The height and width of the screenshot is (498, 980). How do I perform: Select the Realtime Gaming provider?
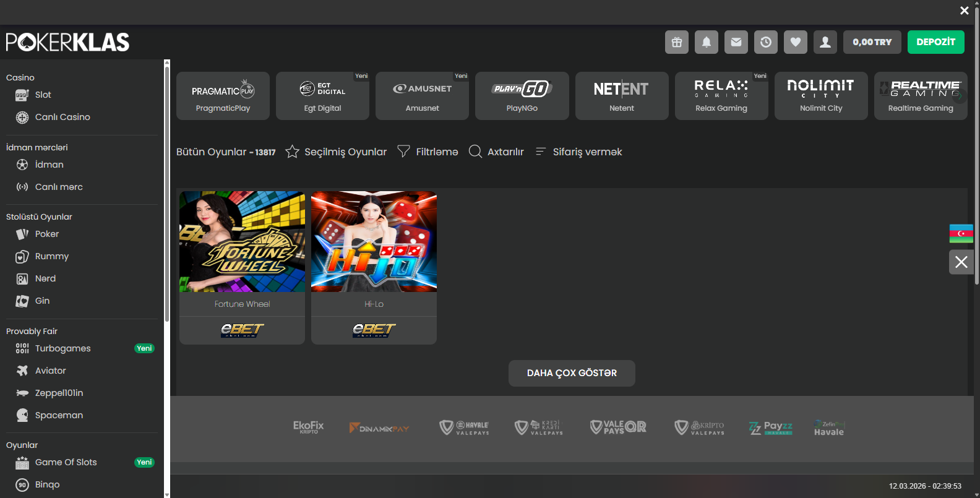coord(921,96)
